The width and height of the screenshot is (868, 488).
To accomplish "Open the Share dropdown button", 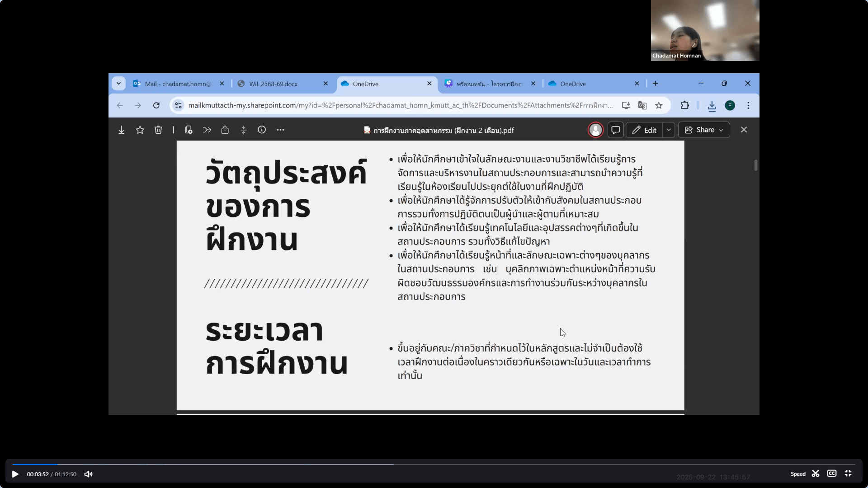I will [704, 130].
